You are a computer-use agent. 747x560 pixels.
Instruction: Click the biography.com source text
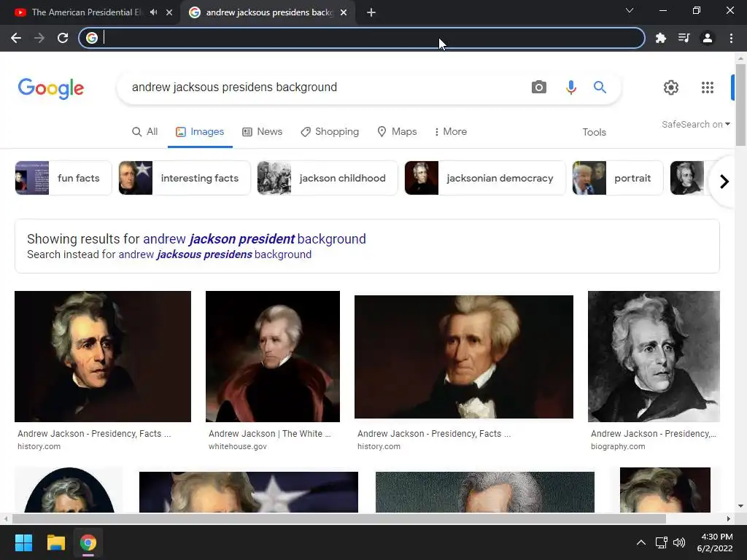pyautogui.click(x=618, y=447)
